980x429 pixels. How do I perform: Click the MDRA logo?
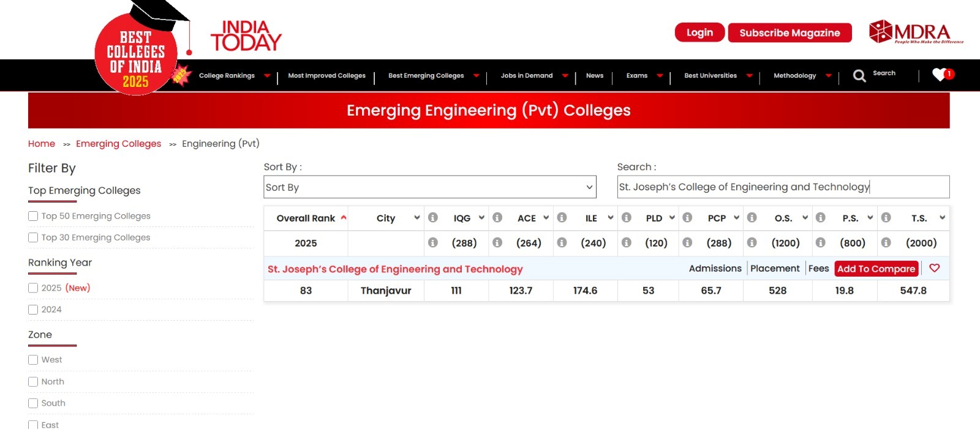916,32
